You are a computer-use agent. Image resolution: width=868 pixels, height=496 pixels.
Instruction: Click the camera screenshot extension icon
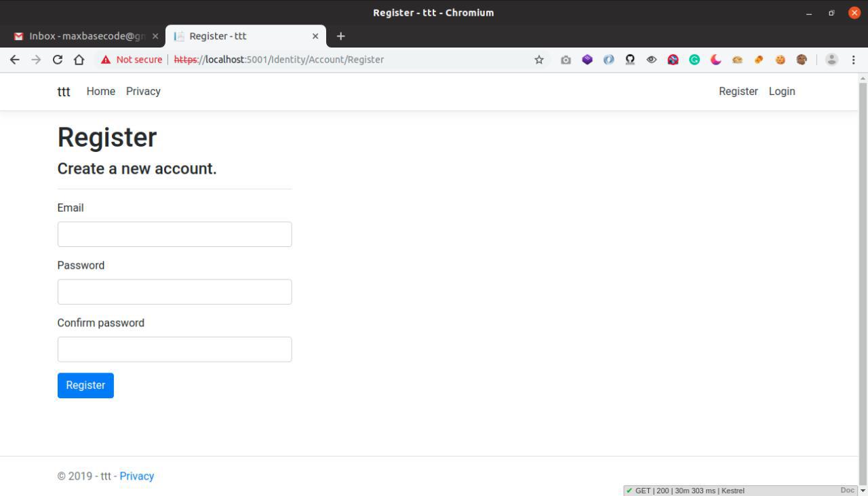[565, 60]
